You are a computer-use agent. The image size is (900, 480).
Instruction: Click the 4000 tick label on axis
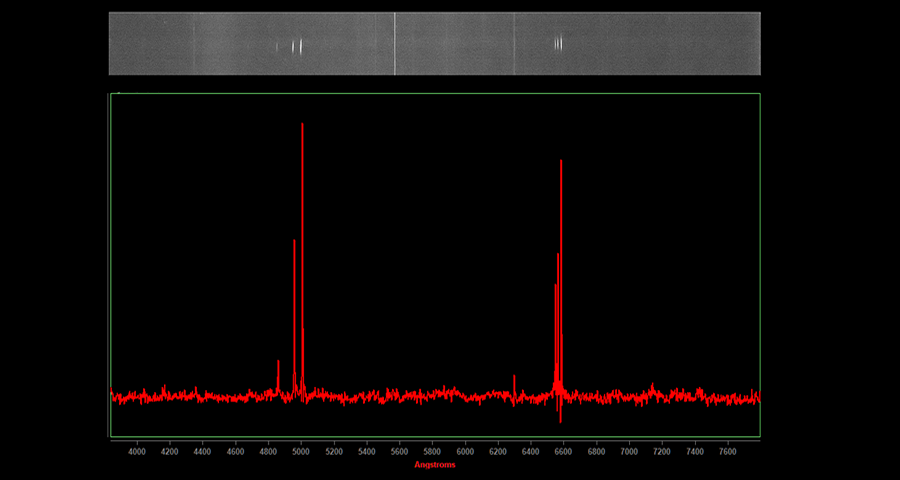pos(137,452)
